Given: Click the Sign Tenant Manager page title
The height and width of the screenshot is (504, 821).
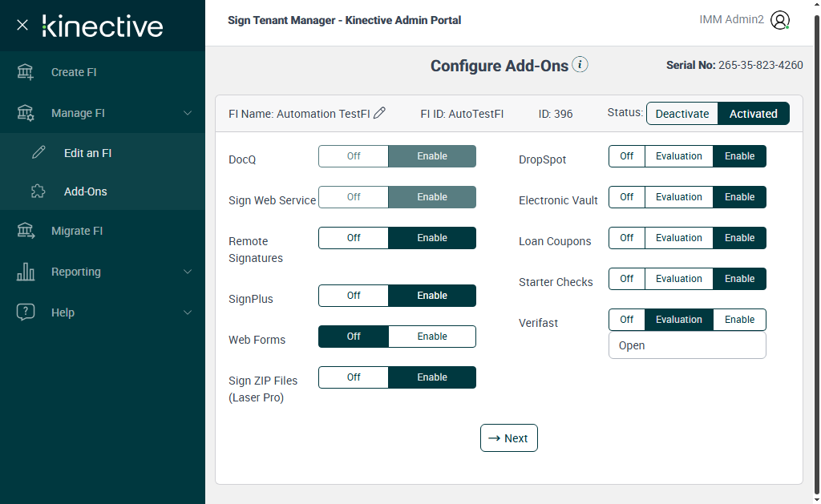Looking at the screenshot, I should click(x=345, y=20).
